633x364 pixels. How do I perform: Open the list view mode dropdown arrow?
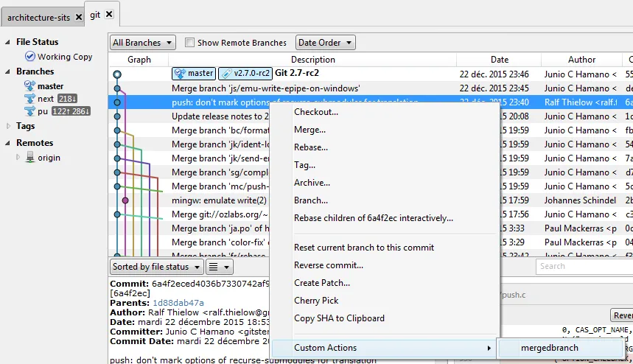(x=226, y=267)
